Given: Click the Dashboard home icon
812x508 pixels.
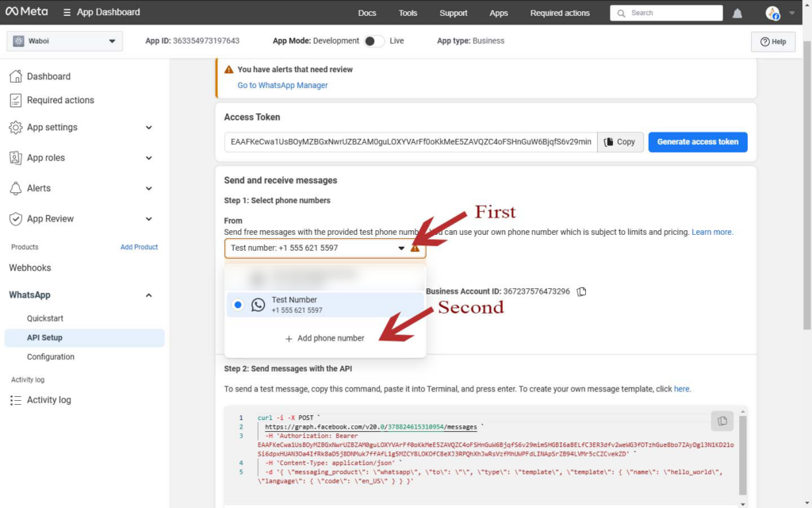Looking at the screenshot, I should (x=16, y=76).
